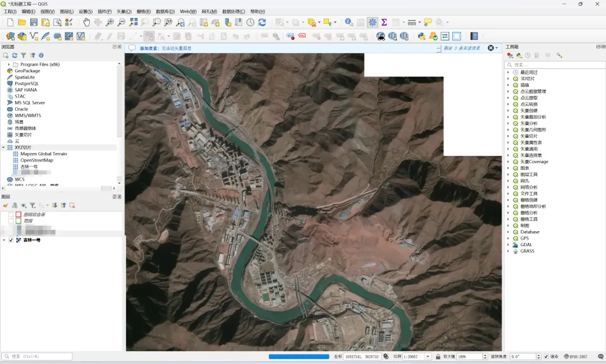Open the measure line ruler tool
This screenshot has height=364, width=606.
412,22
